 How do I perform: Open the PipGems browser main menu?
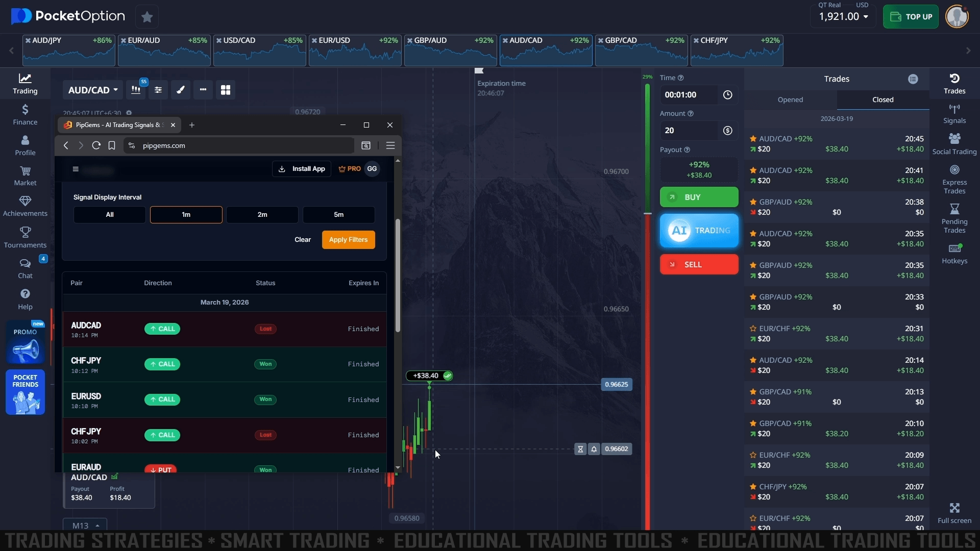point(390,145)
